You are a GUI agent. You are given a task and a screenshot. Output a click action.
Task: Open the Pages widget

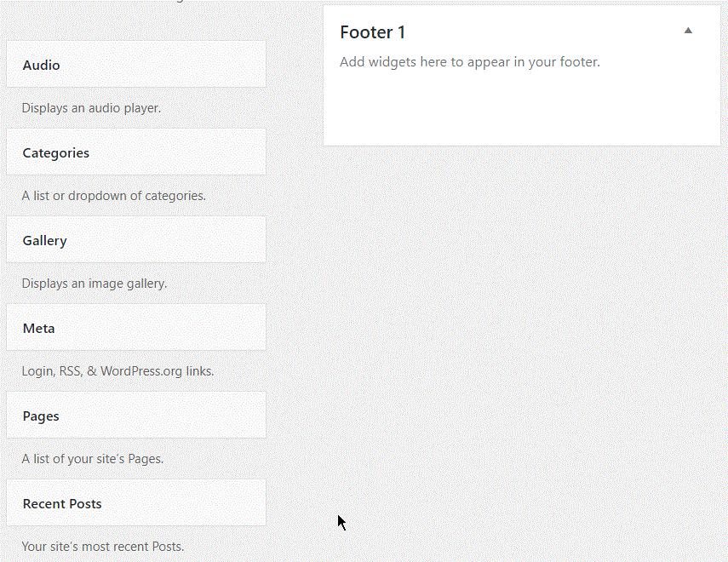pos(136,416)
